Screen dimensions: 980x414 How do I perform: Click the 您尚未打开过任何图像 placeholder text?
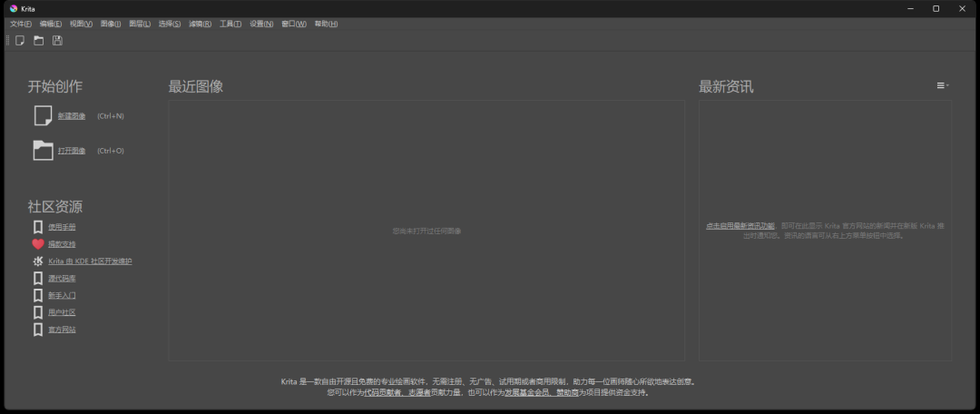(426, 231)
